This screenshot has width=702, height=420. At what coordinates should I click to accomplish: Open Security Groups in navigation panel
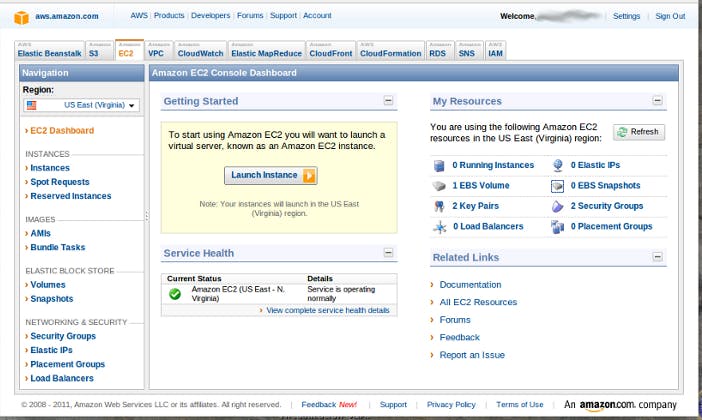(x=63, y=336)
